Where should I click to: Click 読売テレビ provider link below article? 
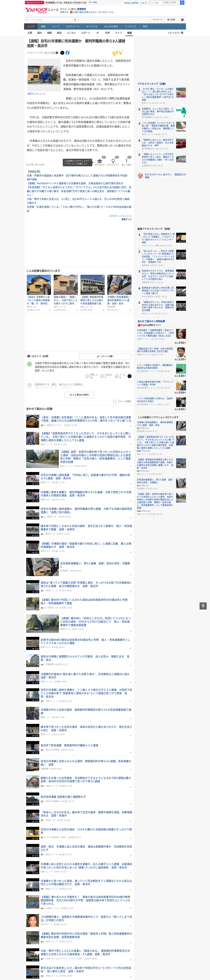pos(127,219)
